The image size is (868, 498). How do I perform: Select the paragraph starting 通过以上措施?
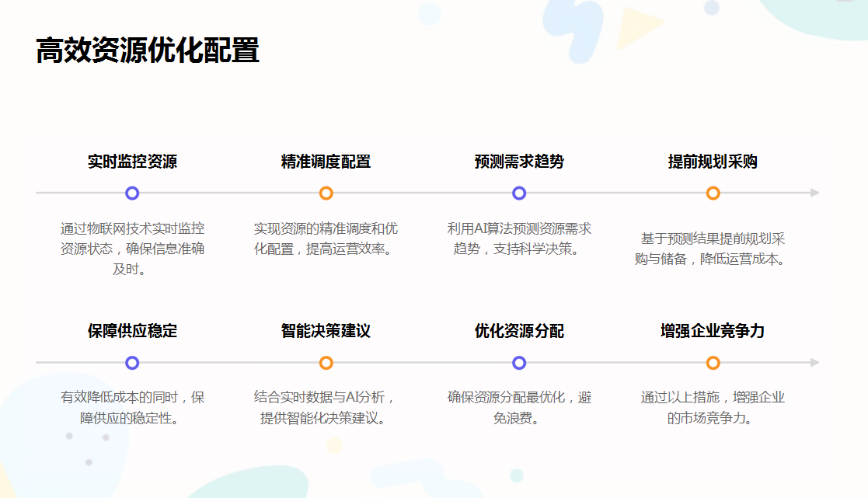(713, 408)
